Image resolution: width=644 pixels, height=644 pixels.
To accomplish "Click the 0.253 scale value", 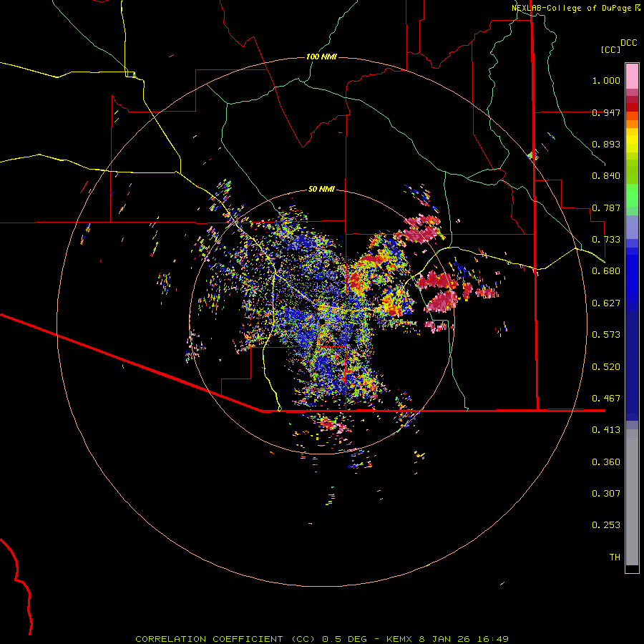I will pyautogui.click(x=606, y=525).
